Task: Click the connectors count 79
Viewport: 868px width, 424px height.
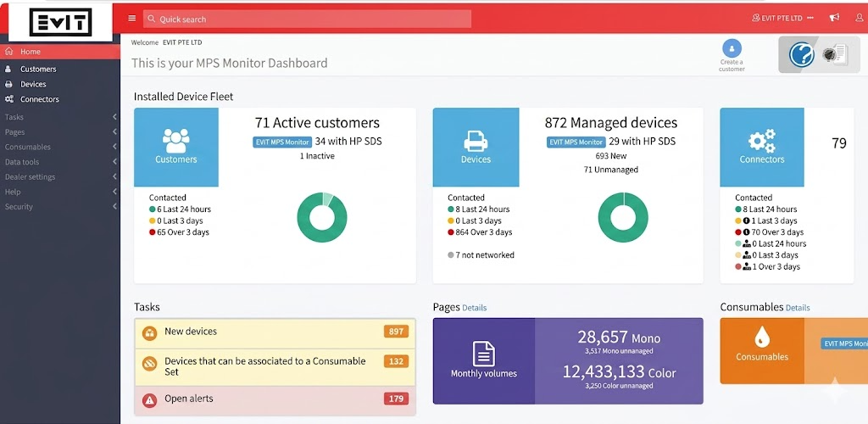Action: coord(839,143)
